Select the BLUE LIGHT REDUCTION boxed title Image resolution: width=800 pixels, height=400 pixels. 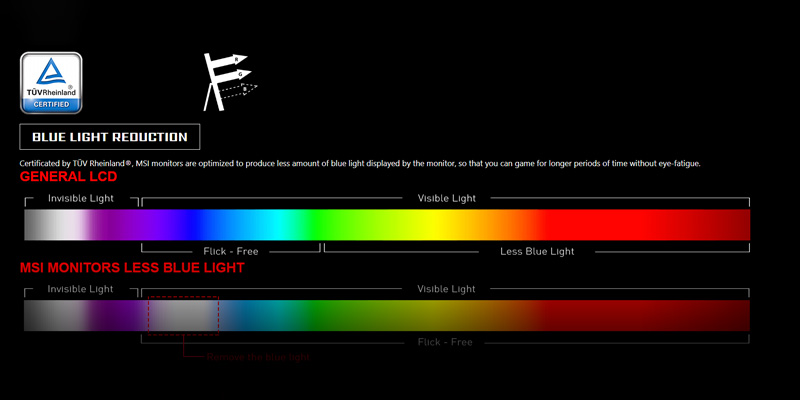(x=110, y=137)
